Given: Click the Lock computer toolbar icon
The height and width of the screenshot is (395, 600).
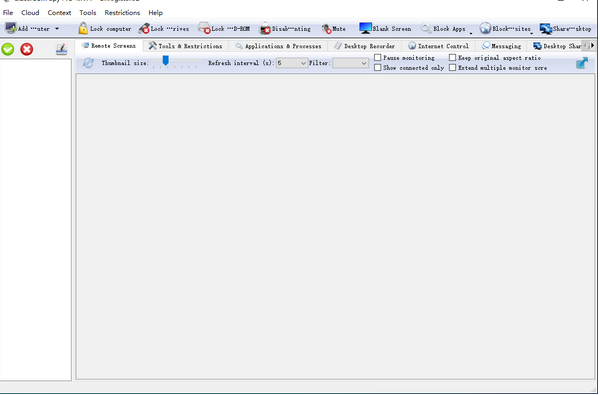Looking at the screenshot, I should (83, 28).
